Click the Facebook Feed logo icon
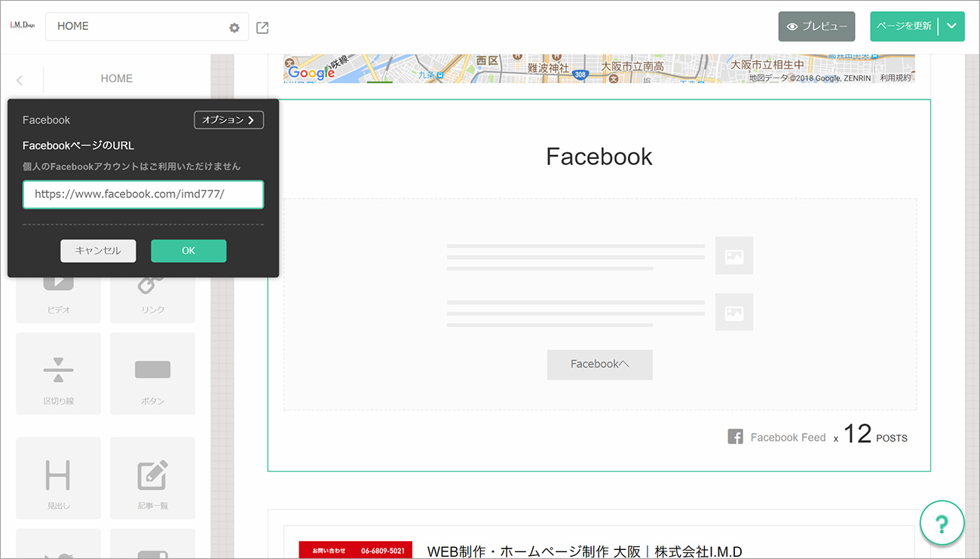Viewport: 980px width, 559px height. (x=735, y=437)
